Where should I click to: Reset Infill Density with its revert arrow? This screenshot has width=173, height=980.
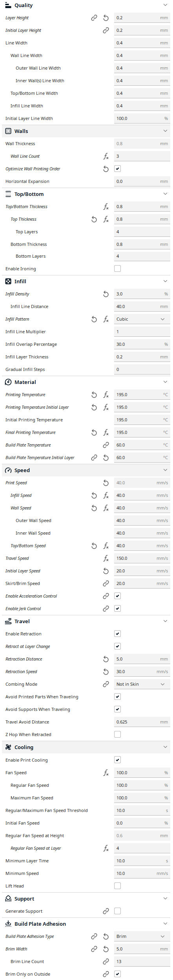click(106, 294)
